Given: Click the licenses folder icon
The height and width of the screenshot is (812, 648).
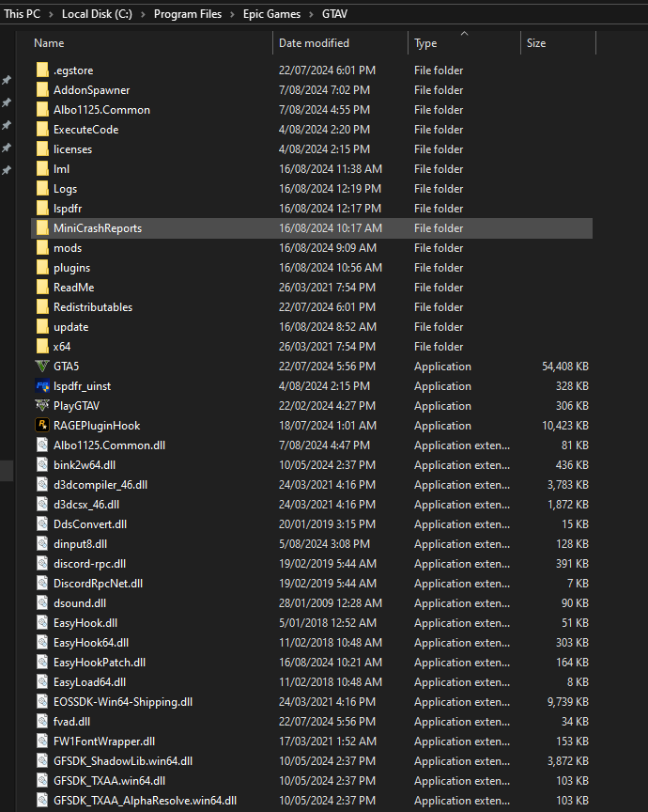Looking at the screenshot, I should point(42,148).
